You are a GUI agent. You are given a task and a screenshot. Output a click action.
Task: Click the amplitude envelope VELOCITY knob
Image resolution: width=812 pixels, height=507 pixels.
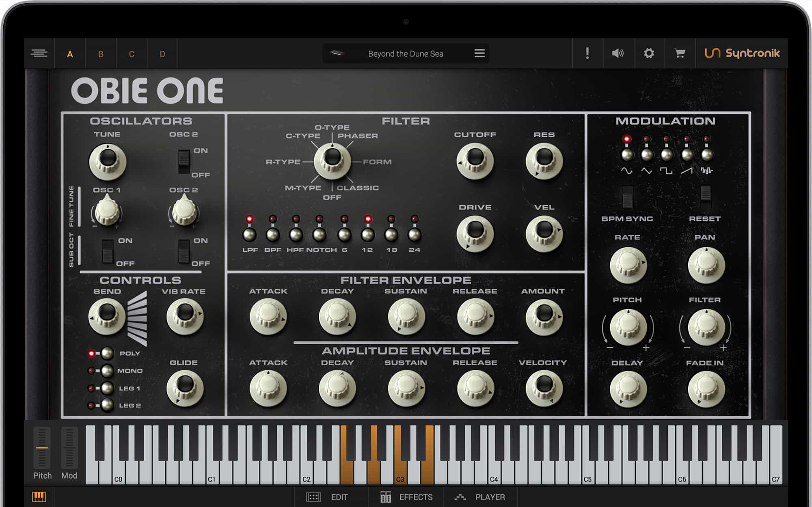544,388
